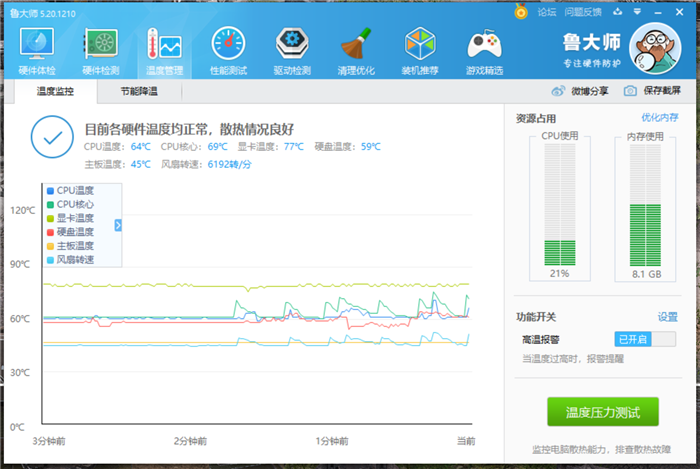Click the 硬盘温度 59℃ value

pos(371,147)
